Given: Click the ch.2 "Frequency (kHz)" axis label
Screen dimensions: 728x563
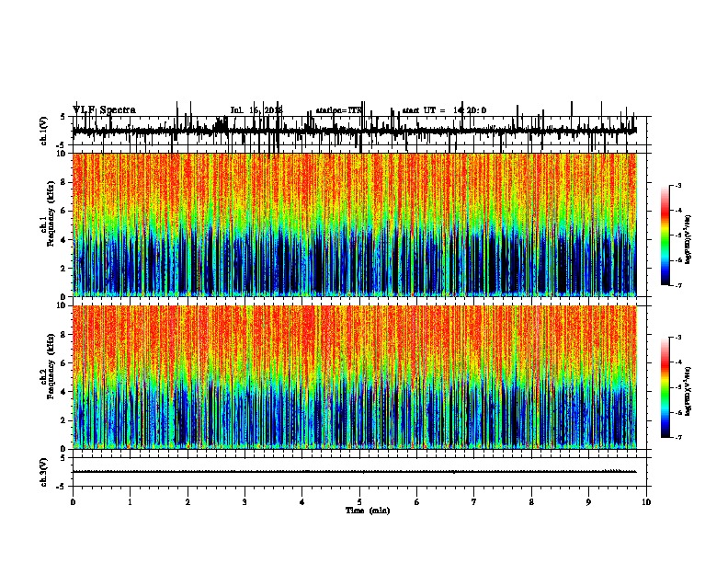Looking at the screenshot, I should click(x=51, y=366).
